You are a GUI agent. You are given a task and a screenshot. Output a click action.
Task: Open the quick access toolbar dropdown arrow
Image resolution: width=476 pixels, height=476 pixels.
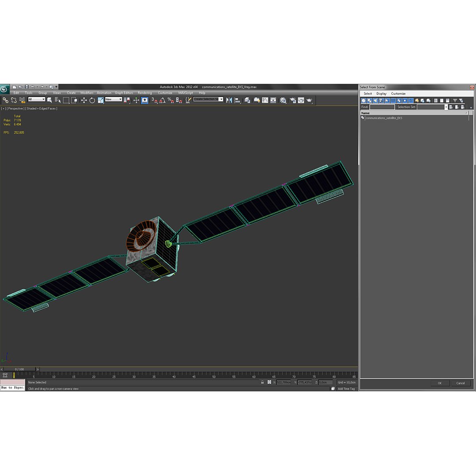(x=56, y=87)
